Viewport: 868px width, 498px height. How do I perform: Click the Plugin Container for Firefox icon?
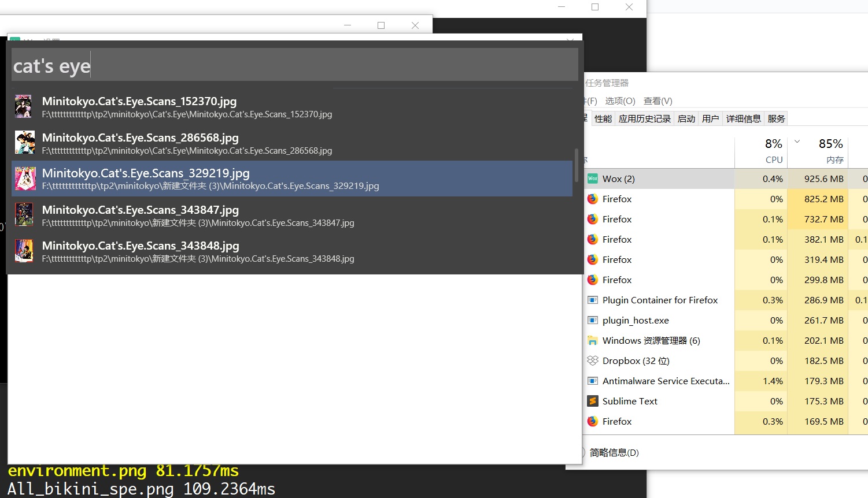point(592,300)
